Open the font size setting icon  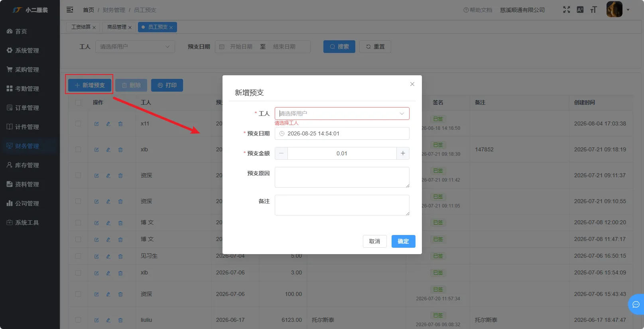(594, 10)
